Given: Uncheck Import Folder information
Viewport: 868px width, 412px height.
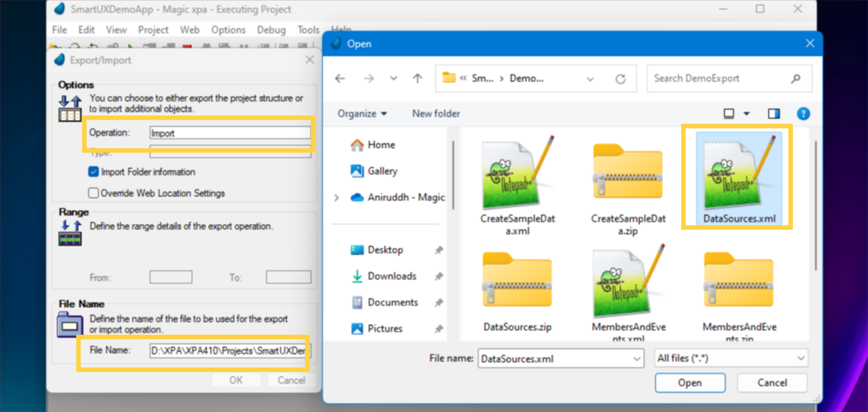Looking at the screenshot, I should (x=93, y=171).
